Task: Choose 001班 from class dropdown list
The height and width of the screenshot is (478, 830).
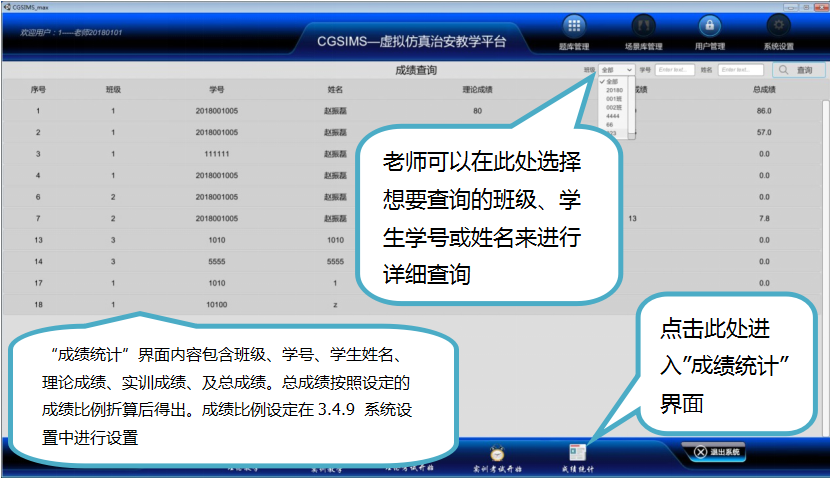Action: (614, 100)
